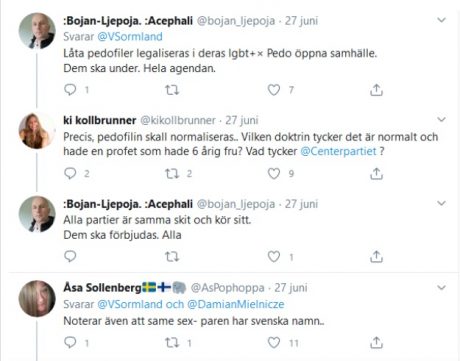Screen dimensions: 460x361
Task: Open @VSormland link in first tweet
Action: click(x=130, y=36)
